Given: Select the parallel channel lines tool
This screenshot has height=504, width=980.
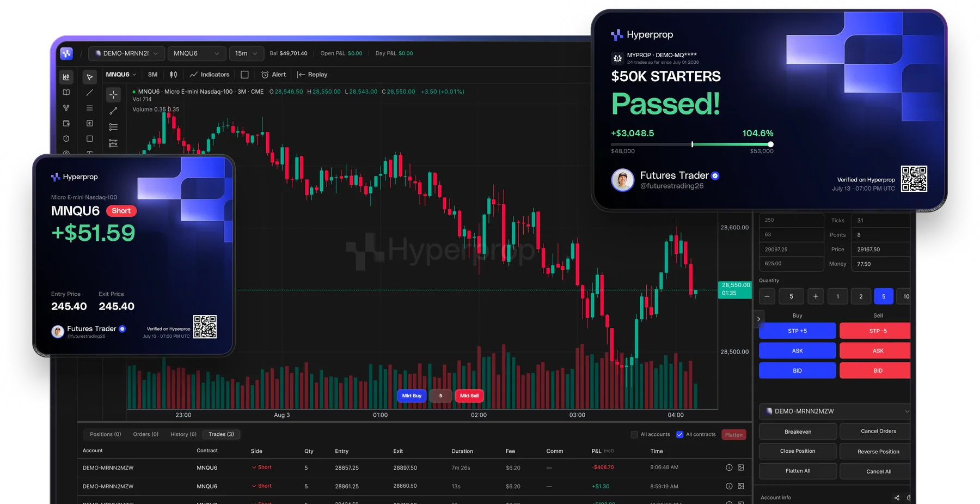Looking at the screenshot, I should pyautogui.click(x=113, y=127).
